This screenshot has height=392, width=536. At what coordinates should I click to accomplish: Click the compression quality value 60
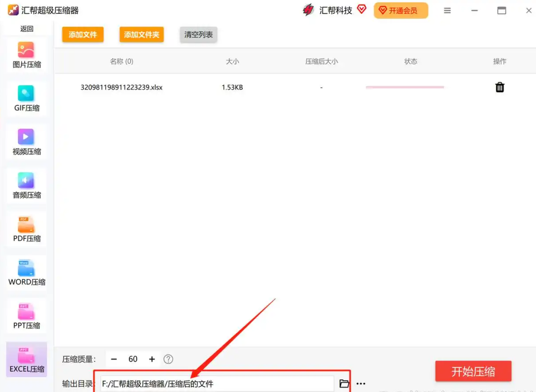133,359
